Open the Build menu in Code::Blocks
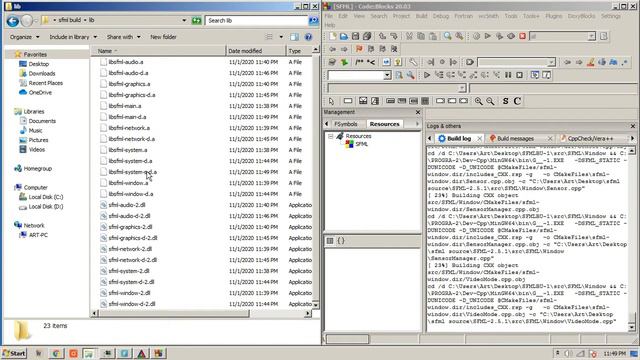Viewport: 640px width, 360px height. [421, 16]
